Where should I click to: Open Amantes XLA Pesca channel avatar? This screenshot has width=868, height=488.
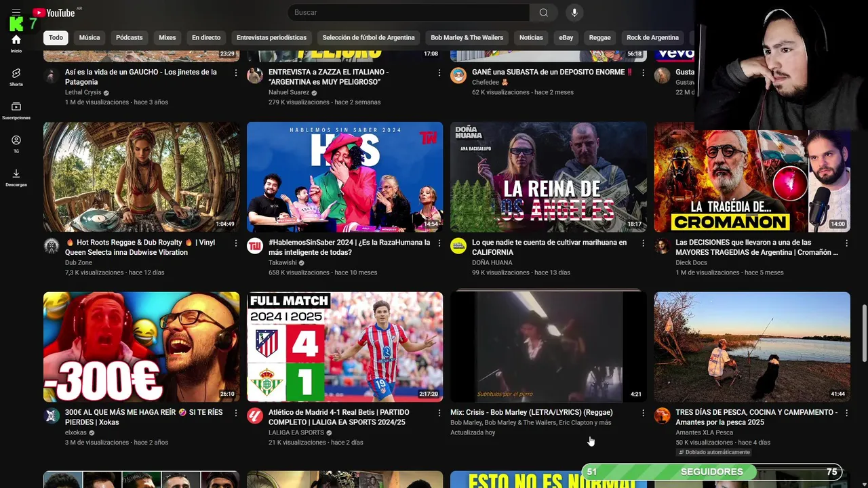click(662, 415)
